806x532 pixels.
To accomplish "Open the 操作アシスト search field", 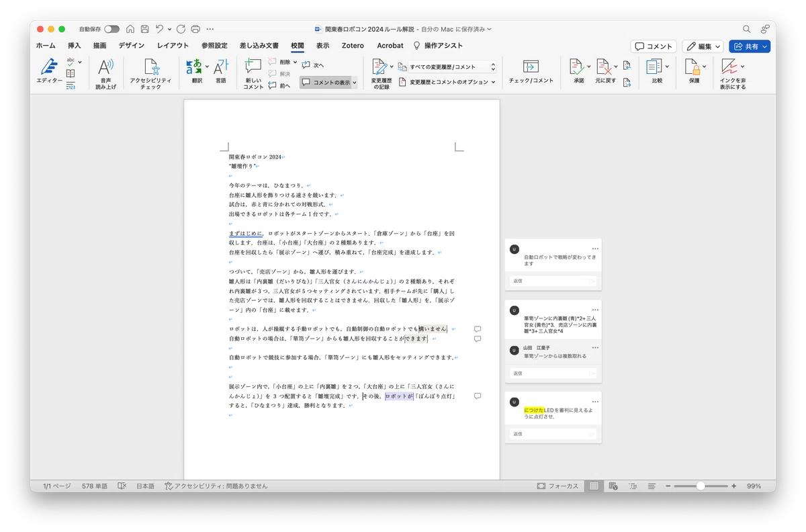I will click(438, 46).
